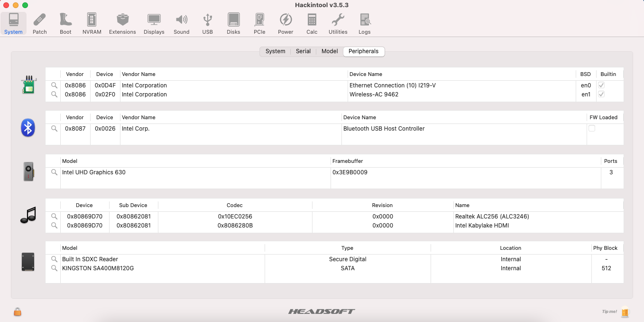This screenshot has width=644, height=322.
Task: Click the Secure Digital type cell
Action: click(348, 259)
